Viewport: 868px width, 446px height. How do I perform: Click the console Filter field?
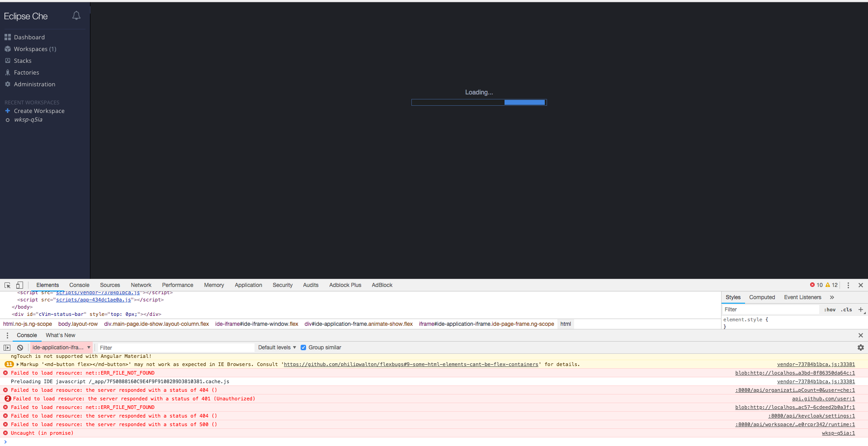pos(176,347)
